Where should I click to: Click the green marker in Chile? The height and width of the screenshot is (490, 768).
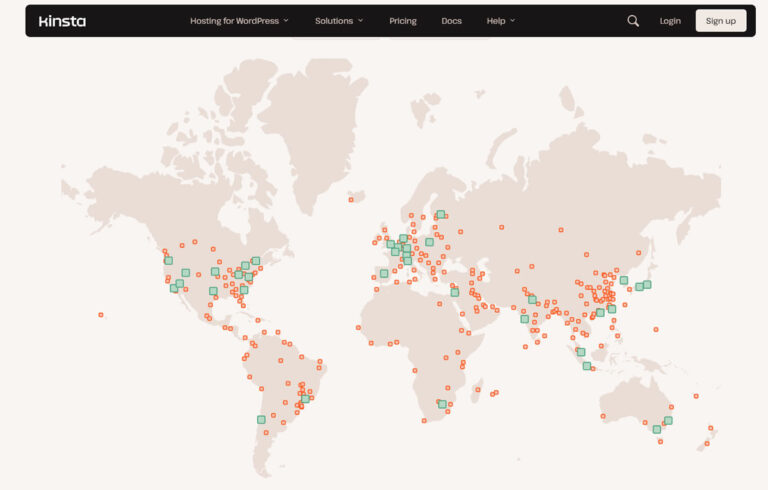[261, 419]
